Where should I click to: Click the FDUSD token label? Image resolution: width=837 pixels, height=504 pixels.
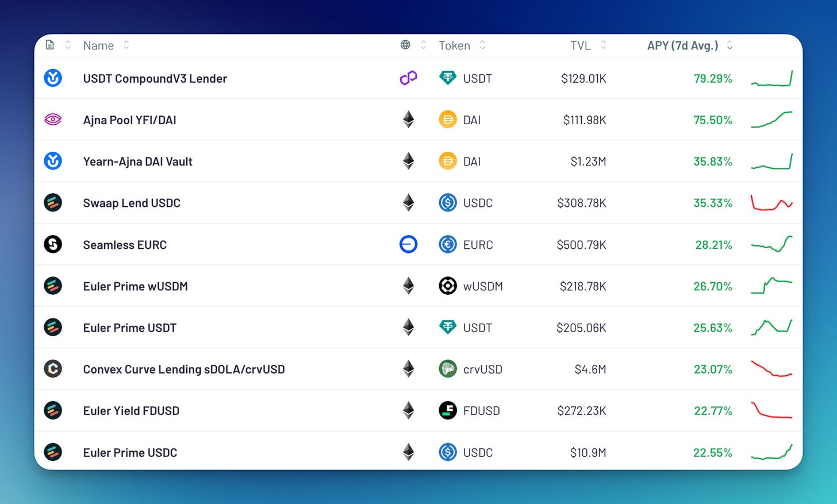(x=482, y=411)
